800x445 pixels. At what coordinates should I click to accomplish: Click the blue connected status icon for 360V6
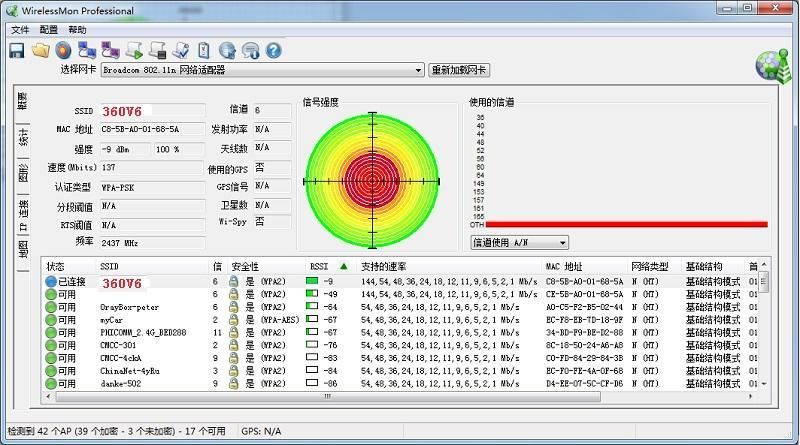(51, 281)
